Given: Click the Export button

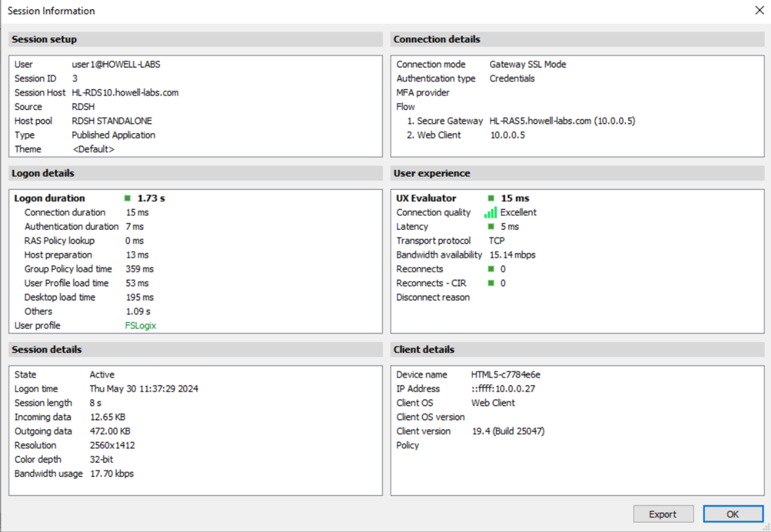Looking at the screenshot, I should click(663, 514).
